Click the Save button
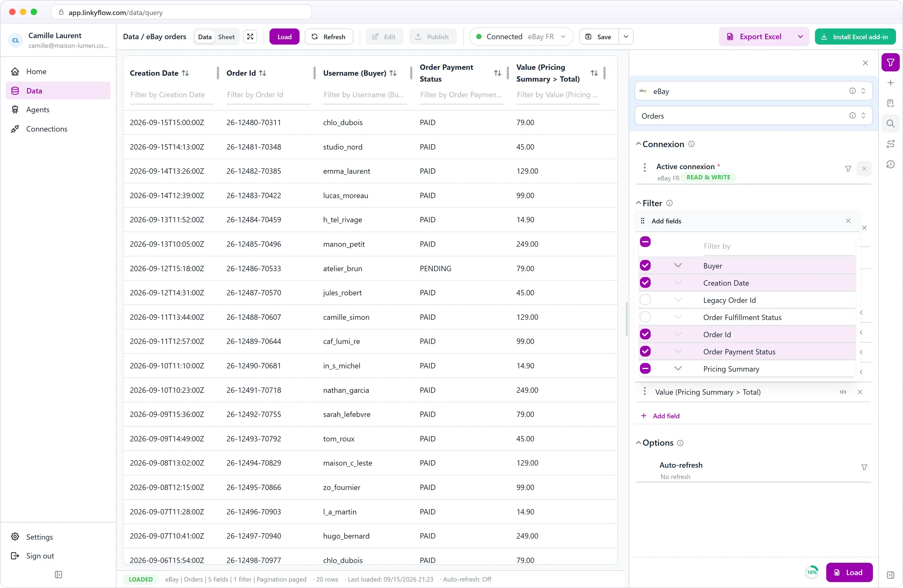This screenshot has width=903, height=588. coord(599,37)
